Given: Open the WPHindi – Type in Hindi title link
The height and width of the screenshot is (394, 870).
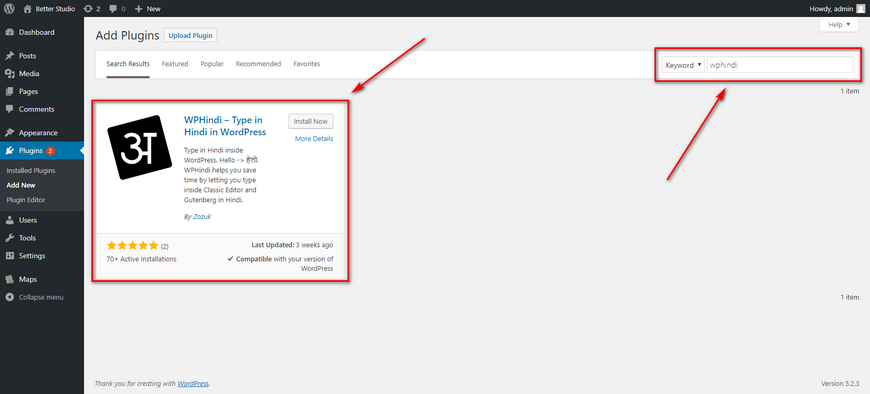Looking at the screenshot, I should coord(225,126).
